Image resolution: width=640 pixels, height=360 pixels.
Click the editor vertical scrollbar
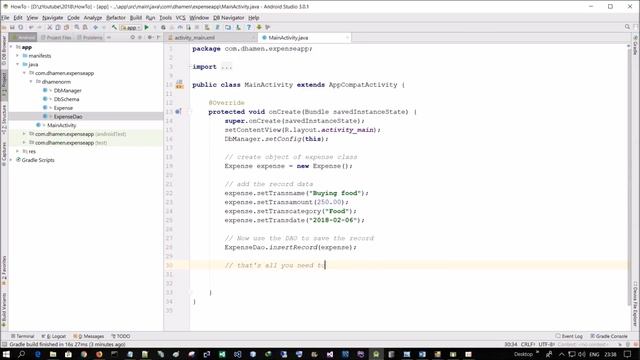click(629, 176)
